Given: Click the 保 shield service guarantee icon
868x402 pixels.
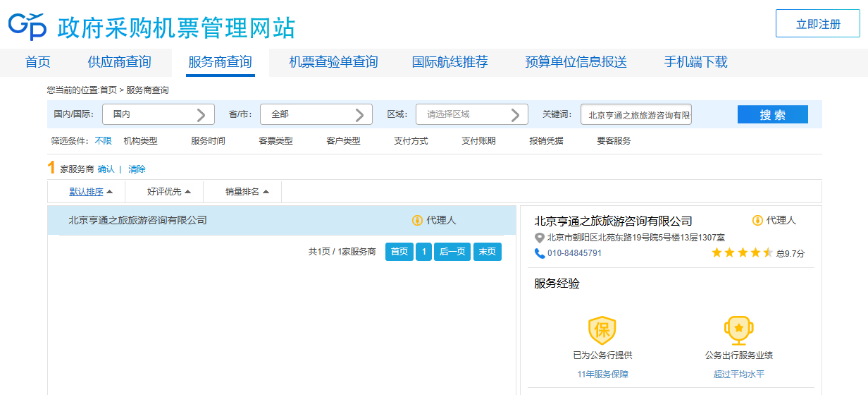Looking at the screenshot, I should [602, 330].
